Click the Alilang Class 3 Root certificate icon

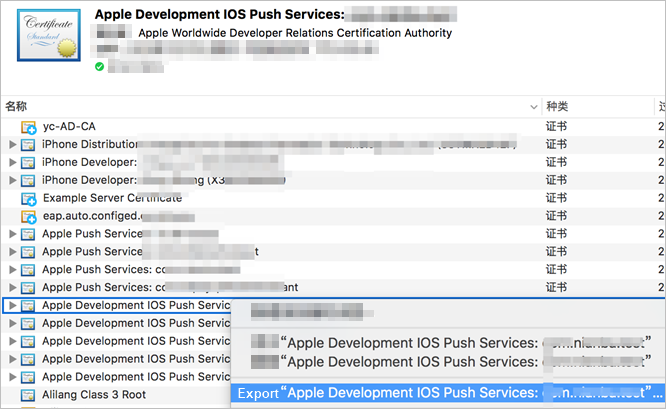pyautogui.click(x=28, y=395)
